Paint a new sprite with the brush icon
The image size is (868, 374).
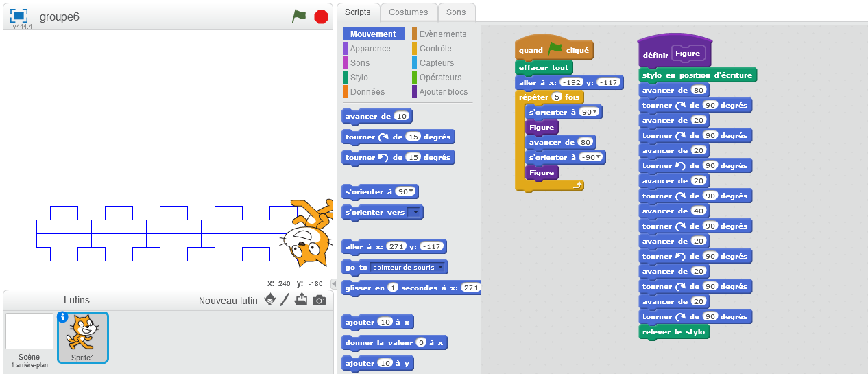(x=285, y=300)
